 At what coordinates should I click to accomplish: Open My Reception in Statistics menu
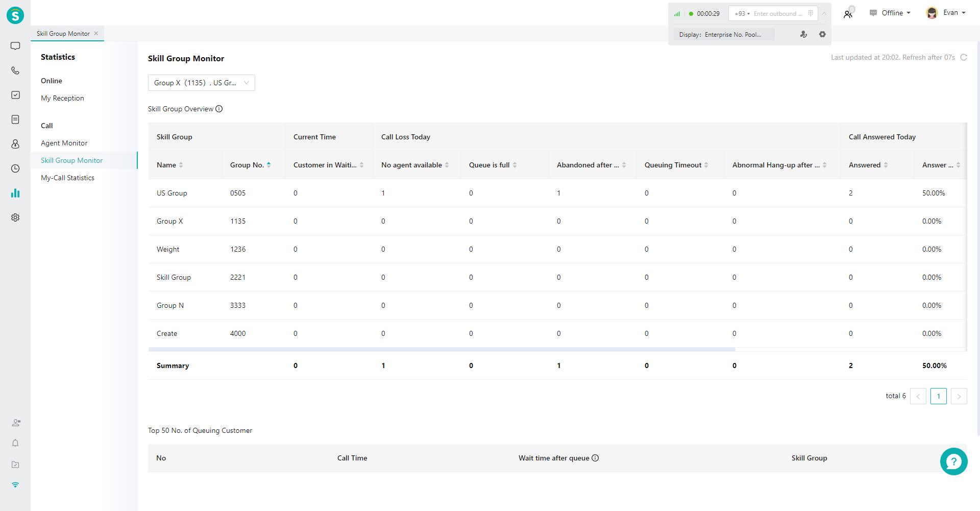pyautogui.click(x=62, y=98)
